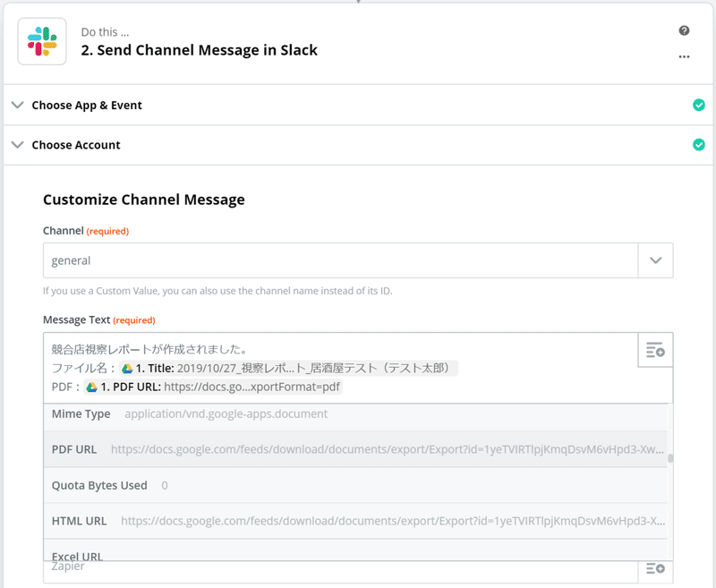Click the 1. Title data pill
This screenshot has width=716, height=588.
[288, 369]
